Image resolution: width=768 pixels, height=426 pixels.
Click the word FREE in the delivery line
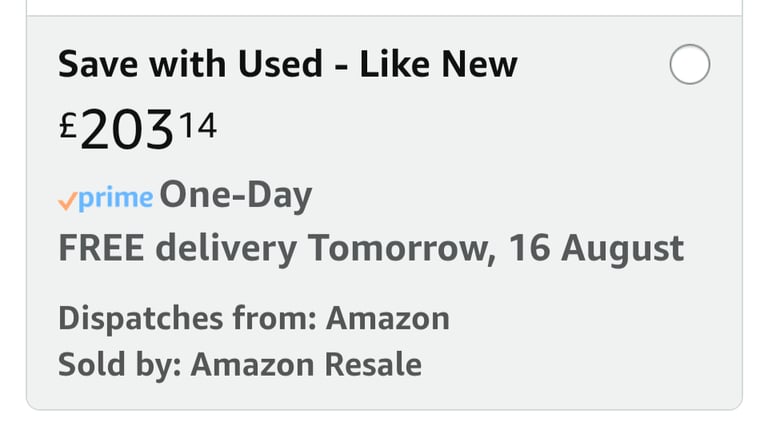(101, 248)
